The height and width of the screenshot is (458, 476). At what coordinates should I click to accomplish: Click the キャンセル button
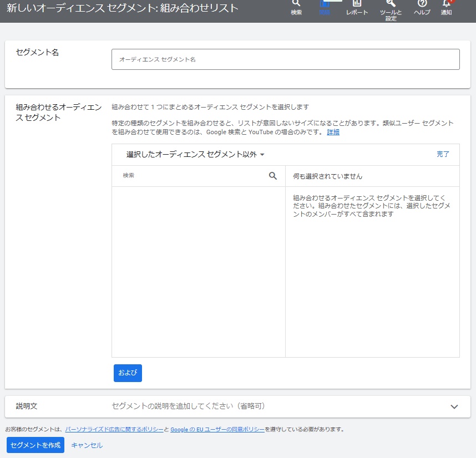[87, 445]
